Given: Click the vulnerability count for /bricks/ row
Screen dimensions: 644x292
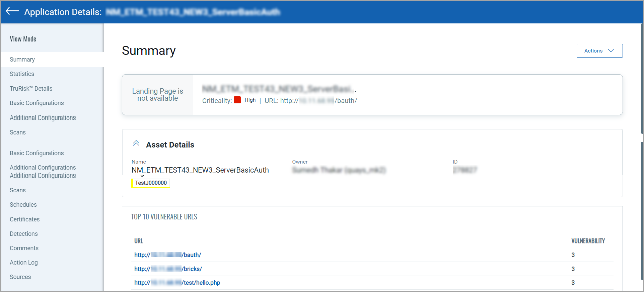Looking at the screenshot, I should point(573,269).
